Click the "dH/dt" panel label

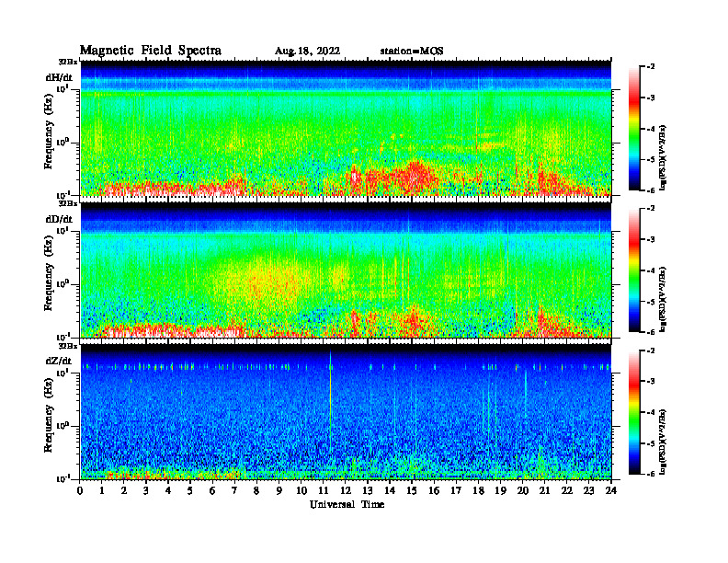(x=59, y=77)
